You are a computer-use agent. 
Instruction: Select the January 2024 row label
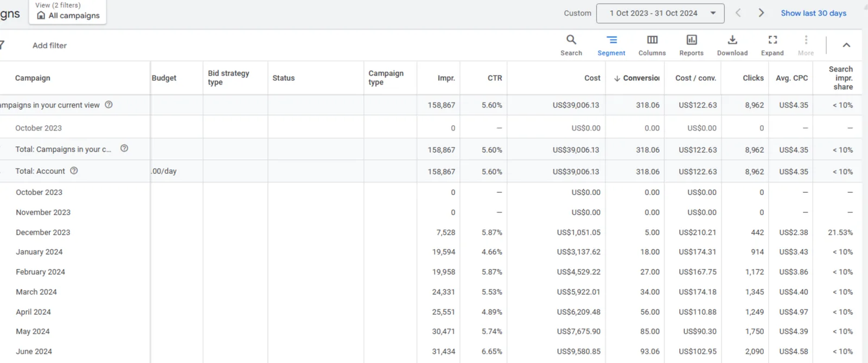tap(39, 252)
